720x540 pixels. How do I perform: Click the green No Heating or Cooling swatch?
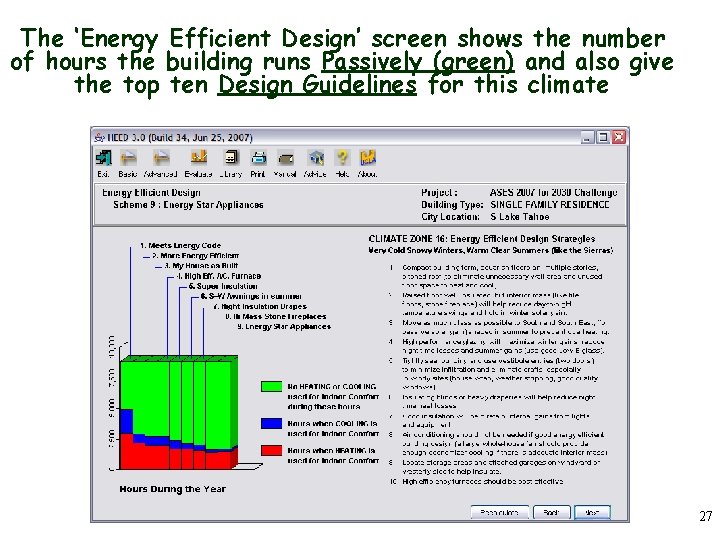271,386
